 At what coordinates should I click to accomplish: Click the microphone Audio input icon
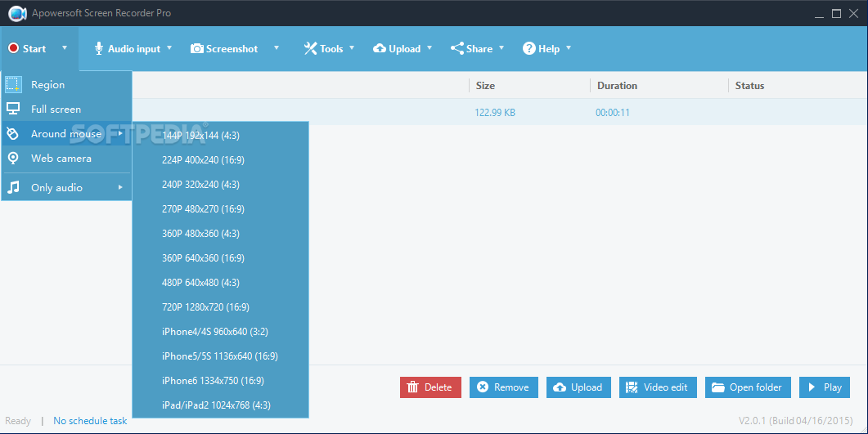click(x=98, y=49)
